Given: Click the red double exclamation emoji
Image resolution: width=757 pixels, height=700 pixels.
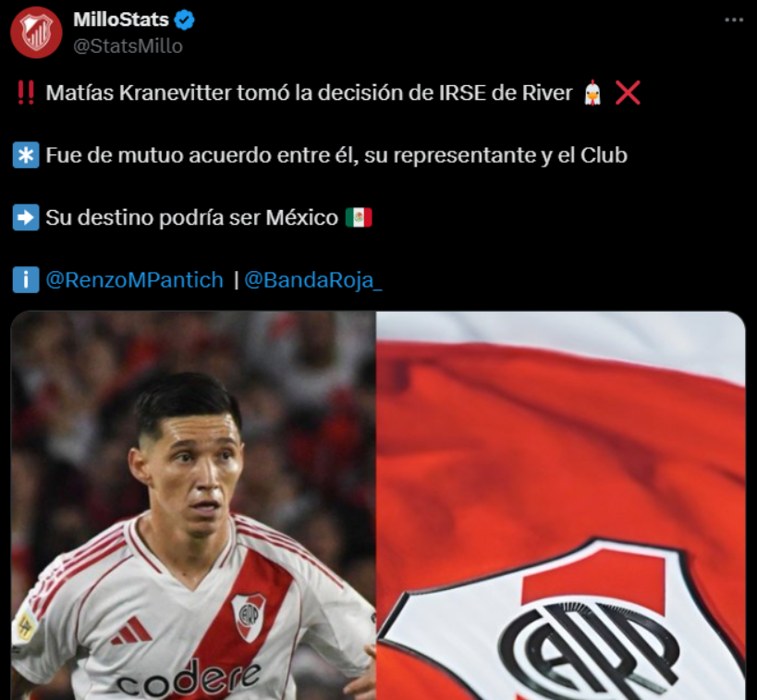Looking at the screenshot, I should tap(26, 92).
